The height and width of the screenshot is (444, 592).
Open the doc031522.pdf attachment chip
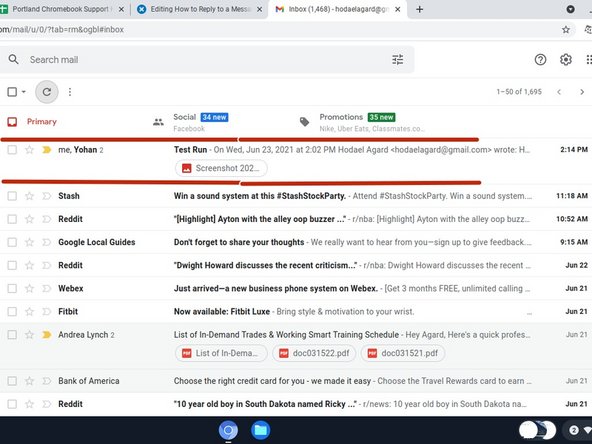coord(314,353)
